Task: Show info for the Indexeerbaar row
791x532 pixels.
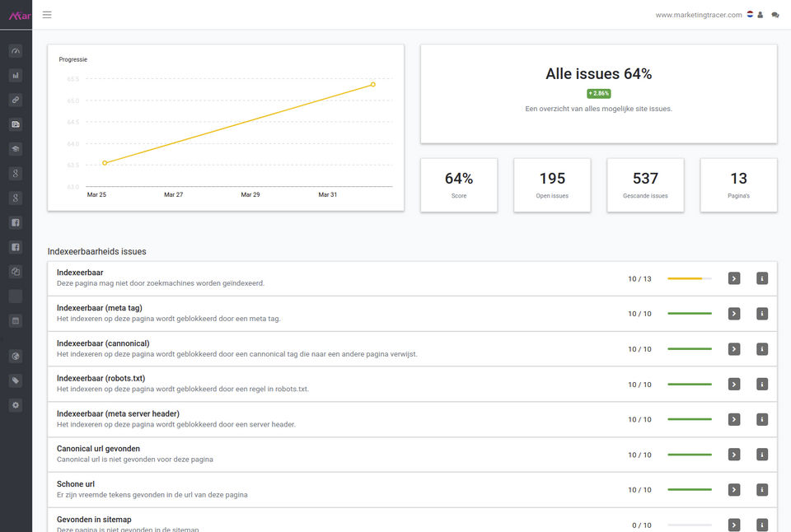Action: 762,278
